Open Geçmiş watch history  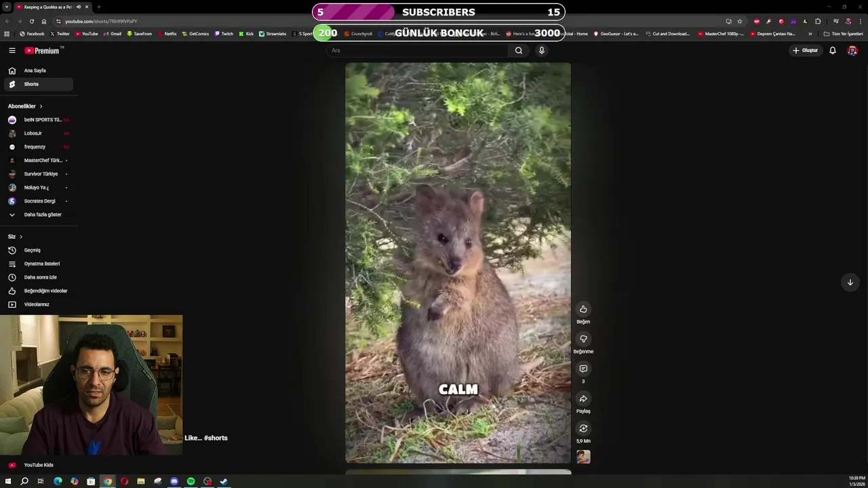(x=38, y=250)
